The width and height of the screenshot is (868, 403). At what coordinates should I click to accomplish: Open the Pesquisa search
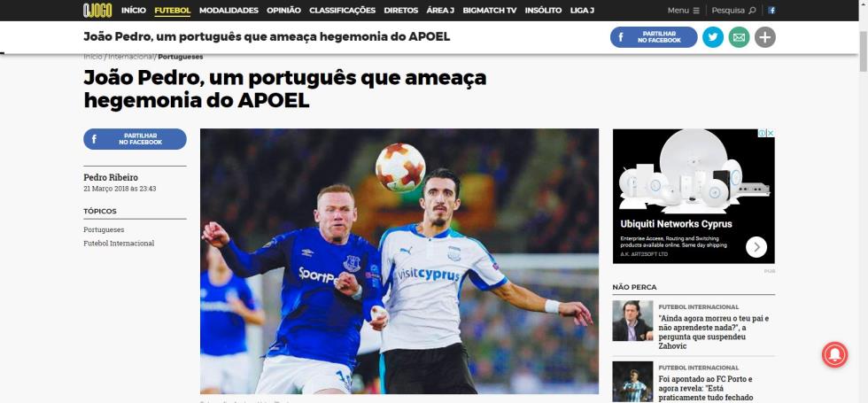[x=733, y=10]
